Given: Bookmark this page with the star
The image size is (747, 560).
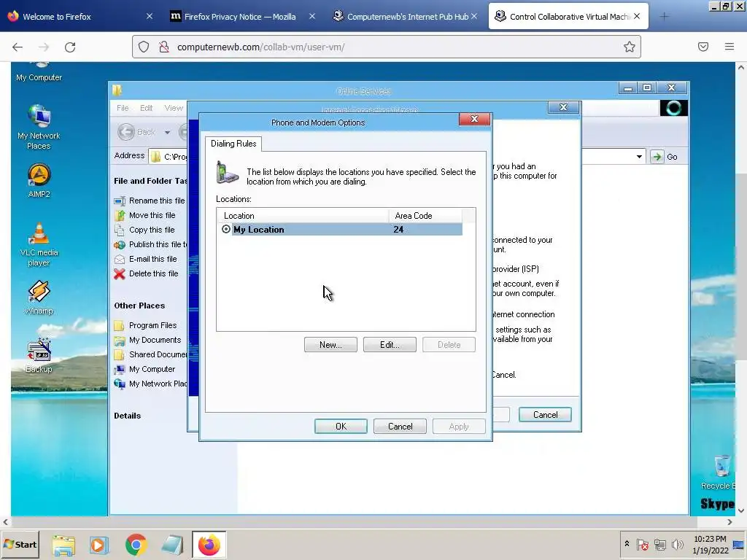Looking at the screenshot, I should click(x=629, y=47).
